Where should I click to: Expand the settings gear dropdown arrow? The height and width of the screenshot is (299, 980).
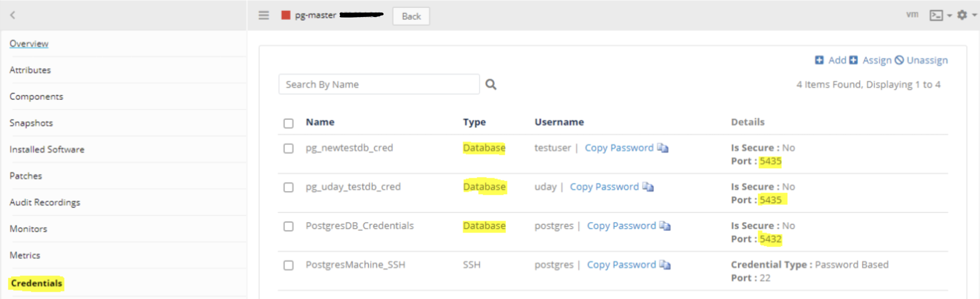[x=974, y=15]
